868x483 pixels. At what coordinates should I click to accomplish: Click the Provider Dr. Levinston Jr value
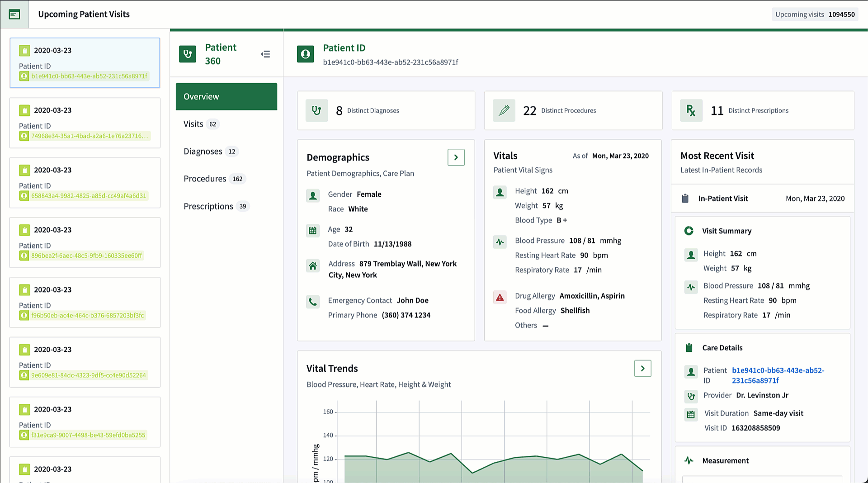coord(762,395)
